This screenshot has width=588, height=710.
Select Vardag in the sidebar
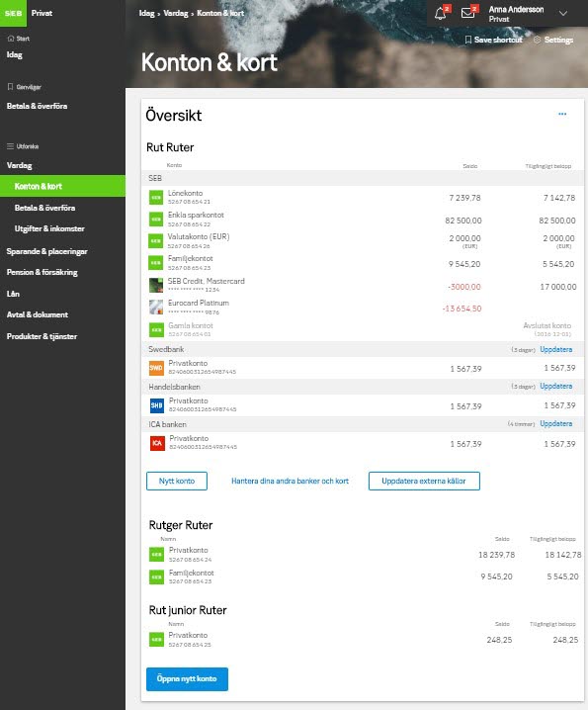coord(19,165)
